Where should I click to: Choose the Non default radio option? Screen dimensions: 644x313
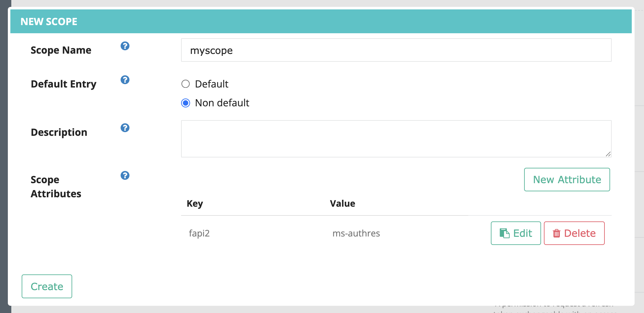186,103
